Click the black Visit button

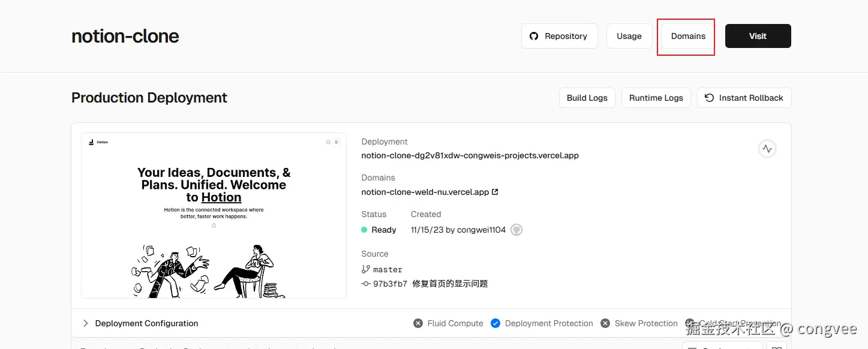click(x=758, y=36)
